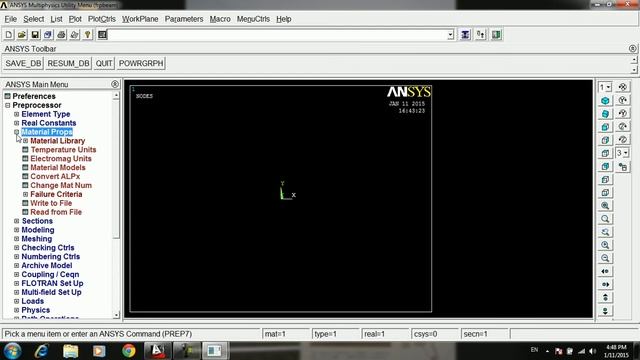Click the New Analysis icon
This screenshot has height=360, width=640.
pos(9,35)
